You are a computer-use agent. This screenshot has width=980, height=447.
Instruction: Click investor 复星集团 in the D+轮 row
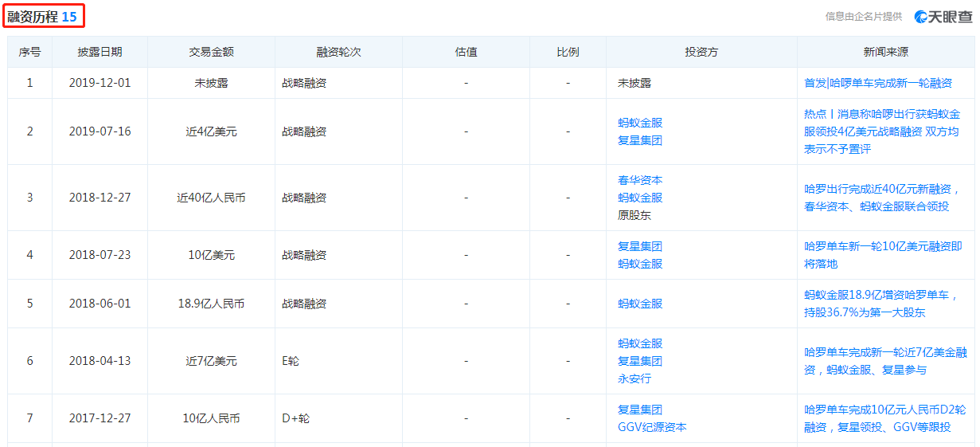(640, 410)
